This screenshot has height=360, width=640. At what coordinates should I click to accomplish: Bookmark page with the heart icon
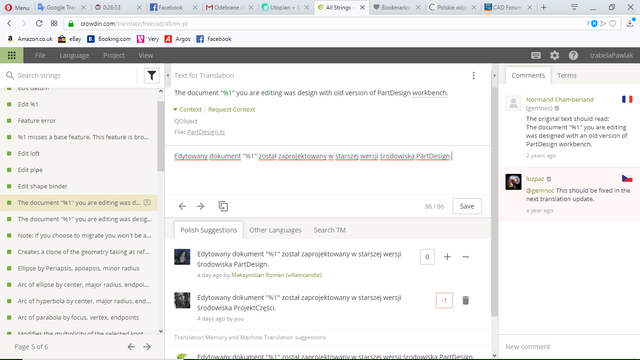point(613,24)
